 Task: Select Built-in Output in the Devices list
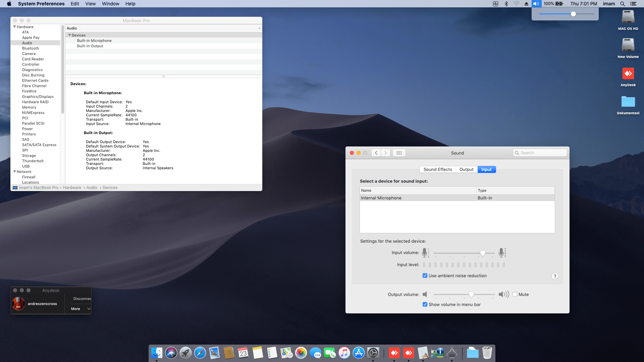(x=164, y=46)
